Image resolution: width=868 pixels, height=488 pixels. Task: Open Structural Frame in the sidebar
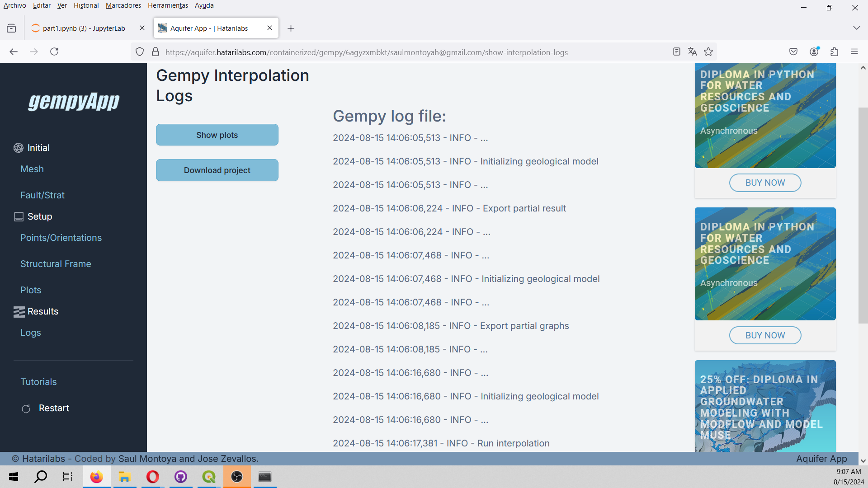coord(56,264)
